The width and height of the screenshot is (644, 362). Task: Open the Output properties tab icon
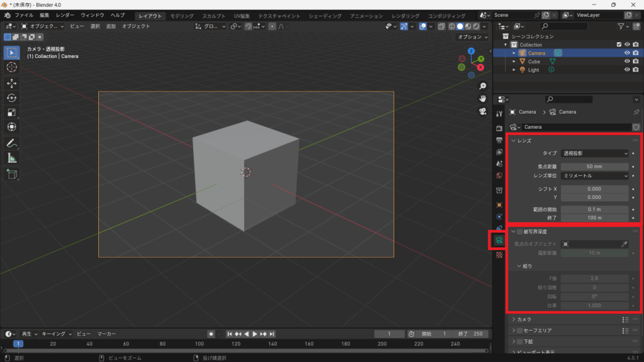point(499,140)
